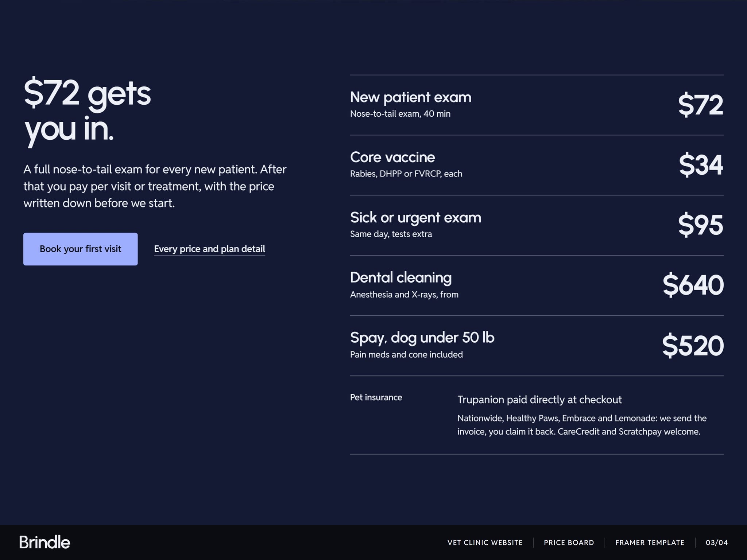Click the Brindle logo in the footer

(44, 542)
